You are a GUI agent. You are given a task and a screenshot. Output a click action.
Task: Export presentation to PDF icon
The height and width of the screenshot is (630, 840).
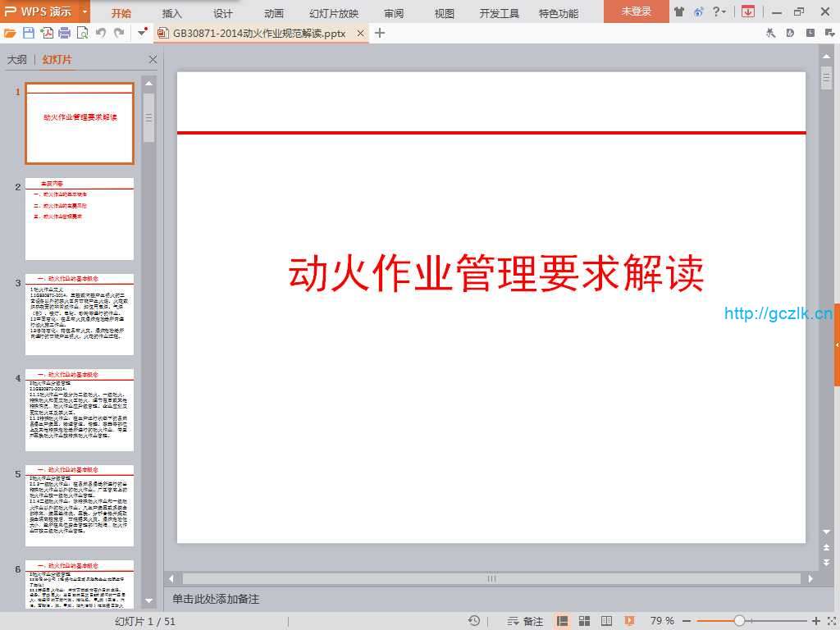click(47, 33)
